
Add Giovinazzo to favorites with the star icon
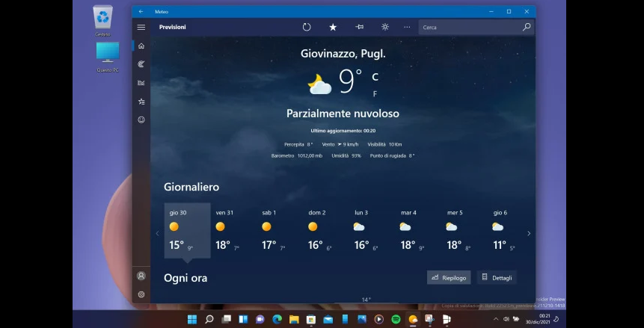pos(333,27)
